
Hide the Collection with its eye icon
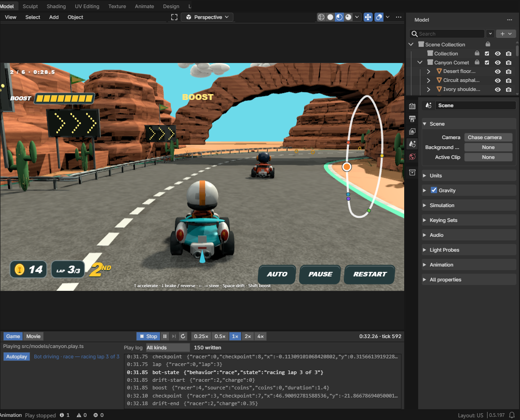click(x=497, y=53)
